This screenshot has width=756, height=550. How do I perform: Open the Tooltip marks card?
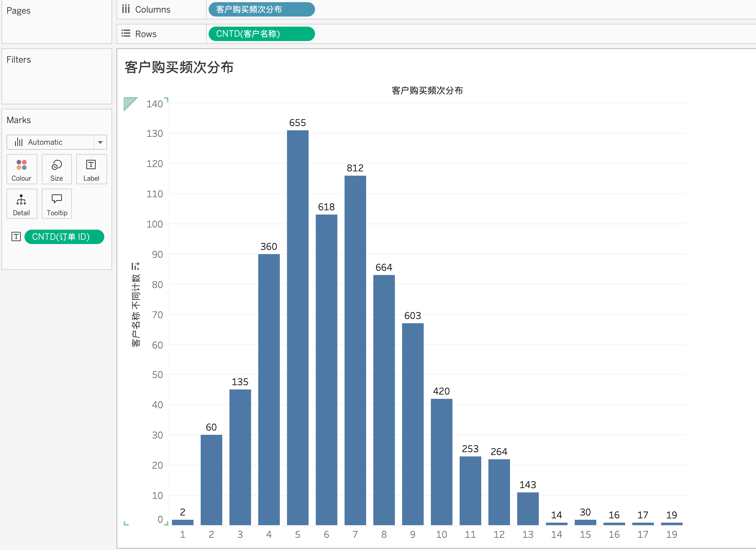(x=57, y=204)
